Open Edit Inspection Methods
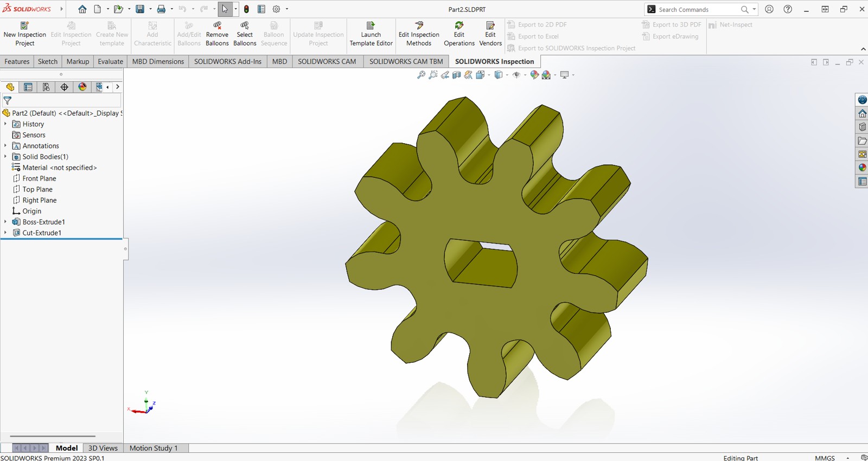 pos(419,34)
